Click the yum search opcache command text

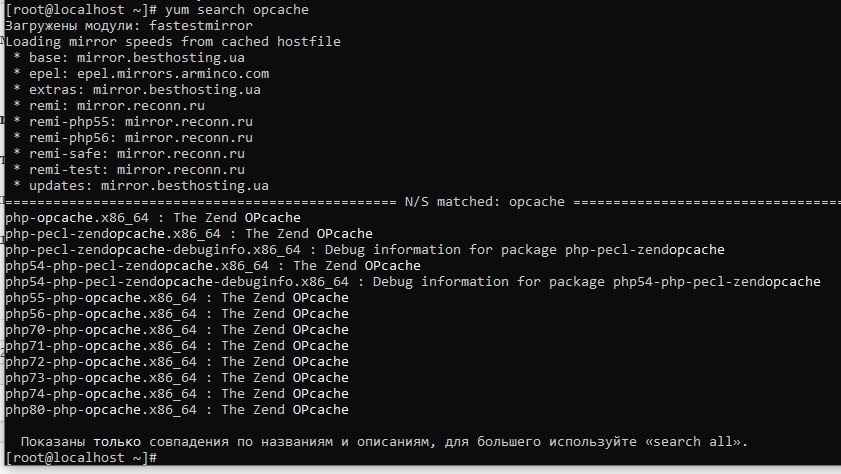pyautogui.click(x=237, y=10)
